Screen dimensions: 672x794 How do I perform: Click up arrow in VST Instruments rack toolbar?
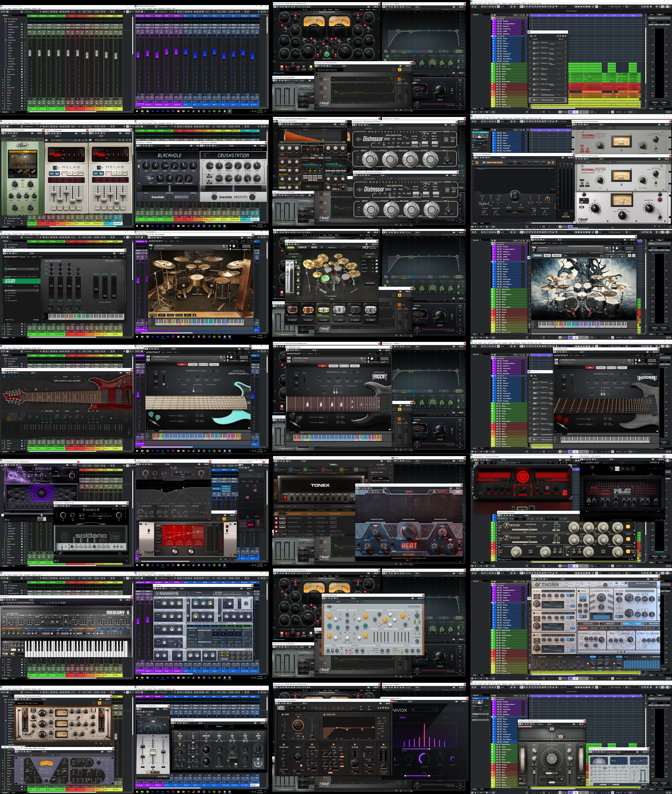point(558,36)
